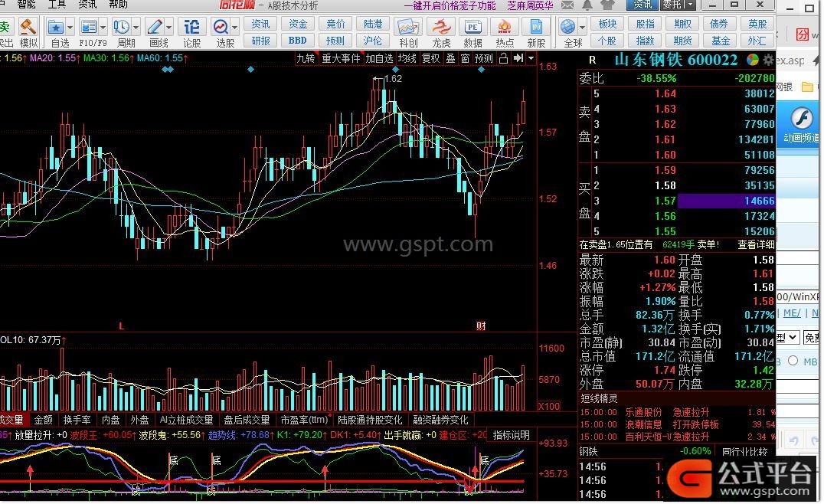Open the 热点 hot topics flame icon
Image resolution: width=824 pixels, height=504 pixels.
point(505,26)
